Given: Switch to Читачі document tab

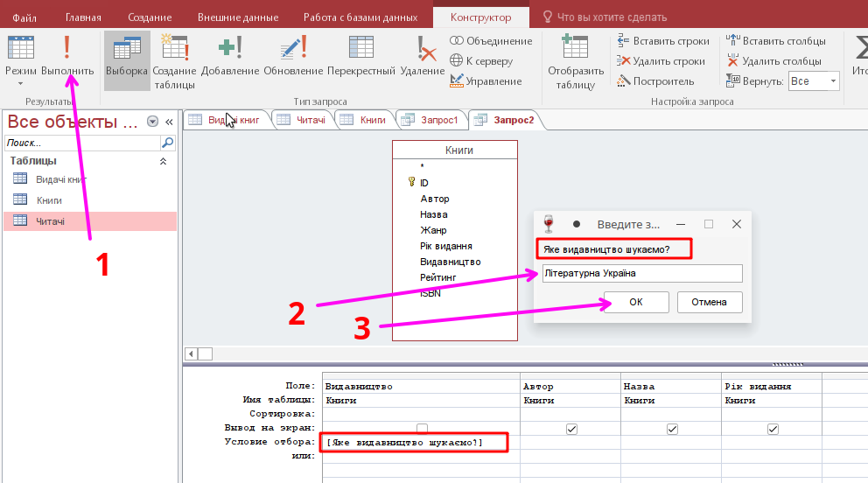Looking at the screenshot, I should [x=302, y=120].
